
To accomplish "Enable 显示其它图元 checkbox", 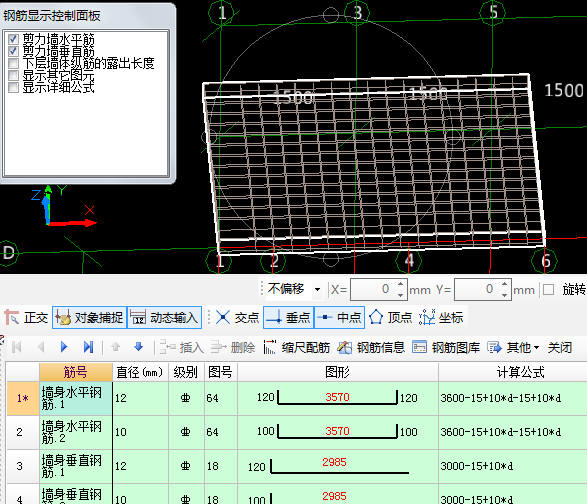I will (13, 75).
